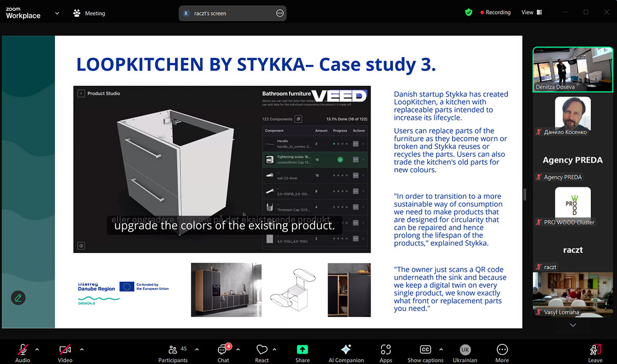The height and width of the screenshot is (364, 617).
Task: Expand the Tightening screw row chevron
Action: pos(364,160)
